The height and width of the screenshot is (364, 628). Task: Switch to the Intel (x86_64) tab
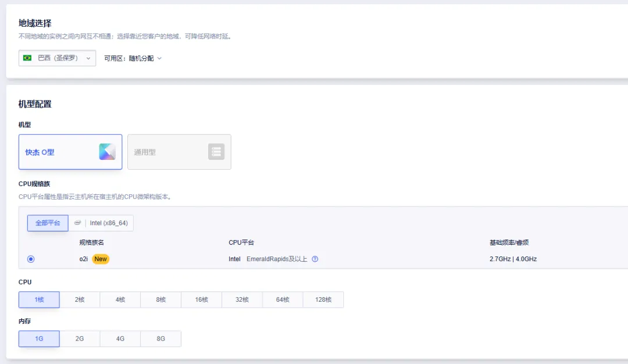[x=108, y=223]
